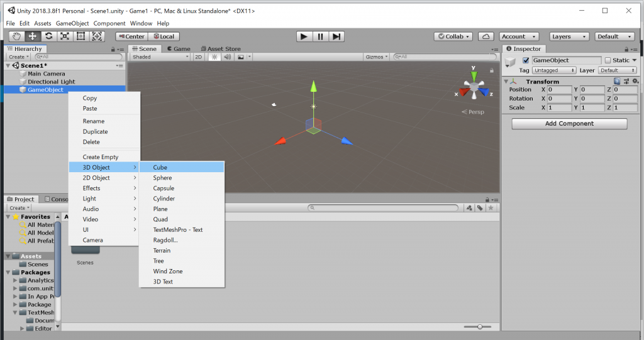The image size is (644, 340).
Task: Click the GameObject name field
Action: (567, 60)
